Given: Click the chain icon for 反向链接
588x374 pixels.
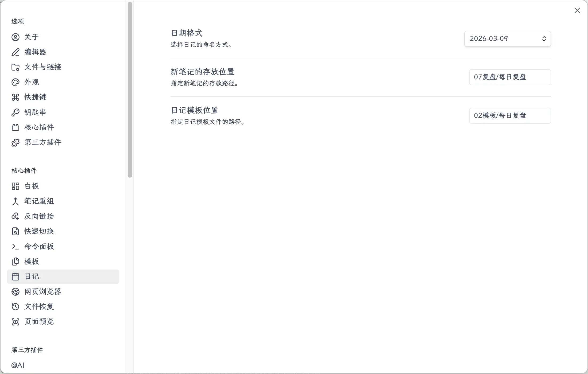Looking at the screenshot, I should pos(16,216).
